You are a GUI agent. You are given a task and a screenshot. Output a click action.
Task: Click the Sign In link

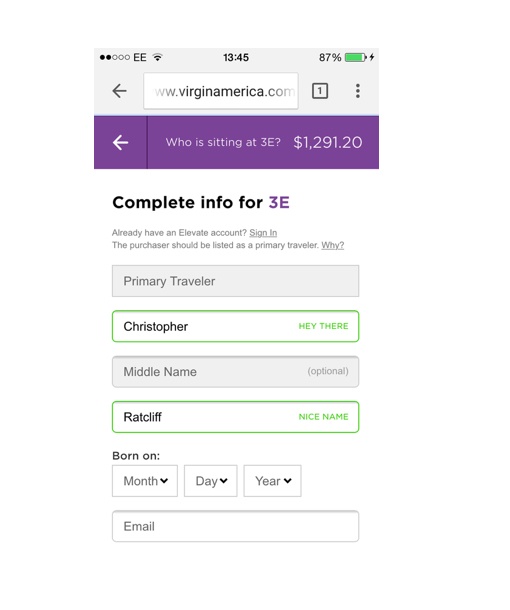[263, 233]
